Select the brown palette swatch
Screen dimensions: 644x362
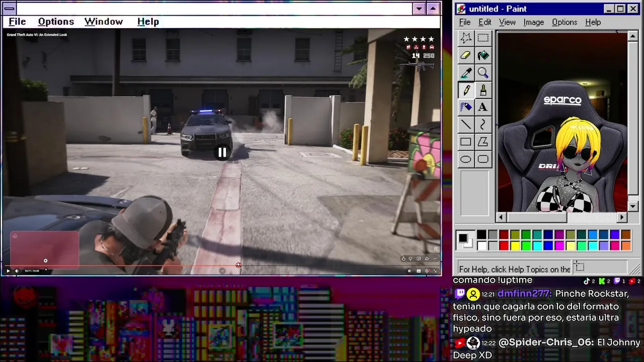(x=626, y=235)
